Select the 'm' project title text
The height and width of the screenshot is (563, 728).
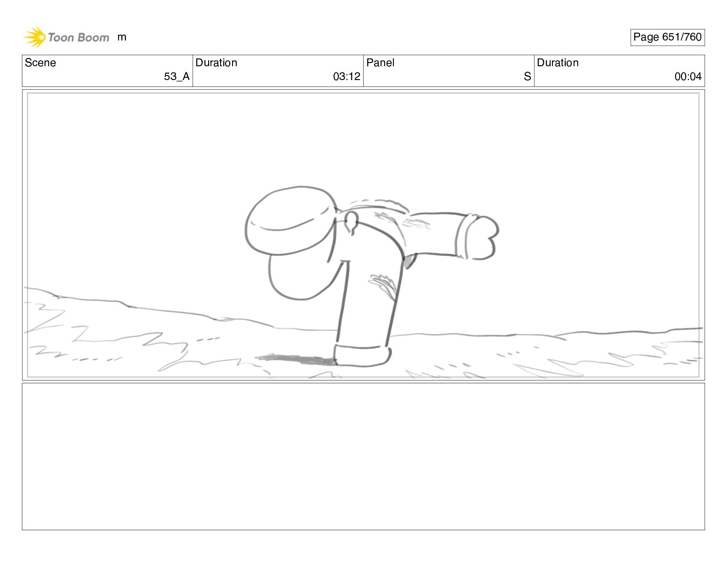click(122, 37)
